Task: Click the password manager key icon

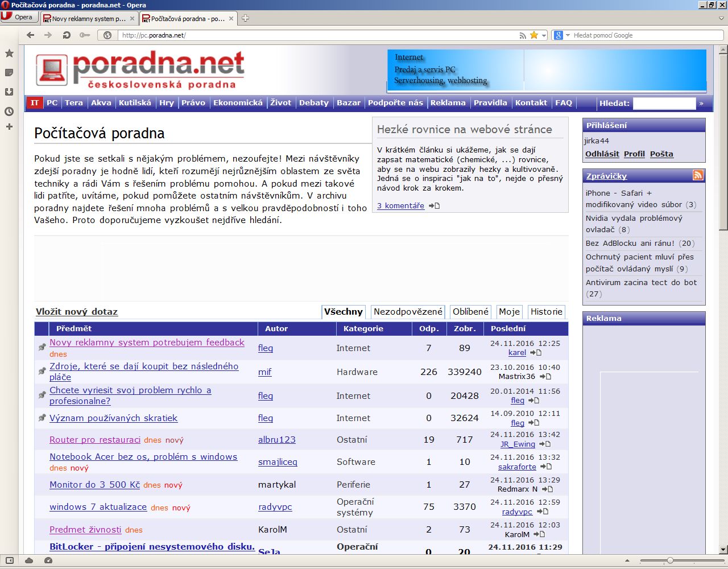Action: [85, 35]
